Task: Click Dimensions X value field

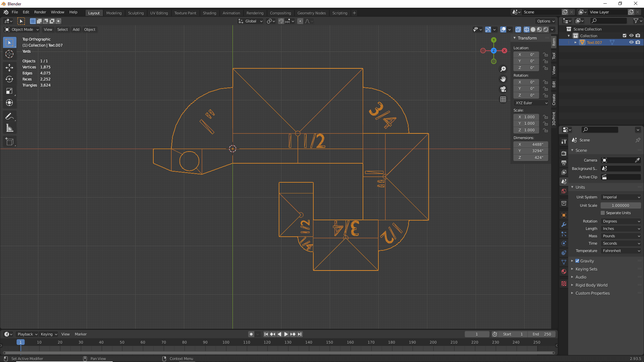Action: (531, 144)
